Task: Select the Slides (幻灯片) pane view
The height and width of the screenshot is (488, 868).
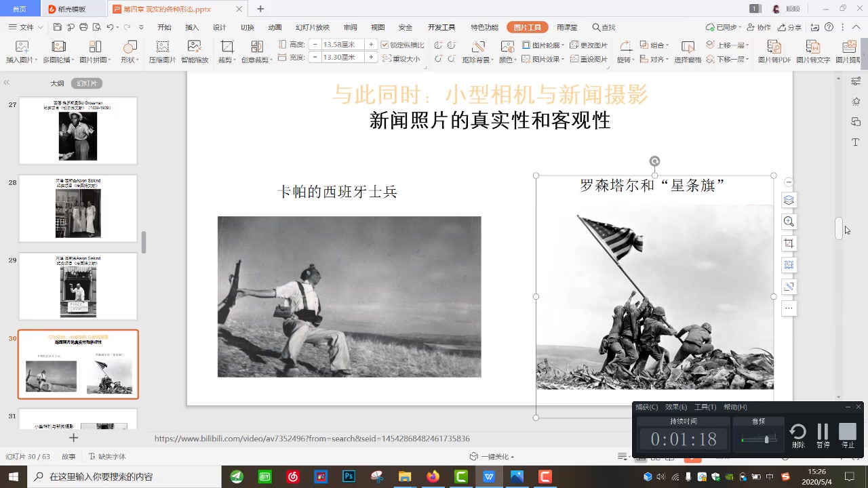Action: tap(86, 83)
